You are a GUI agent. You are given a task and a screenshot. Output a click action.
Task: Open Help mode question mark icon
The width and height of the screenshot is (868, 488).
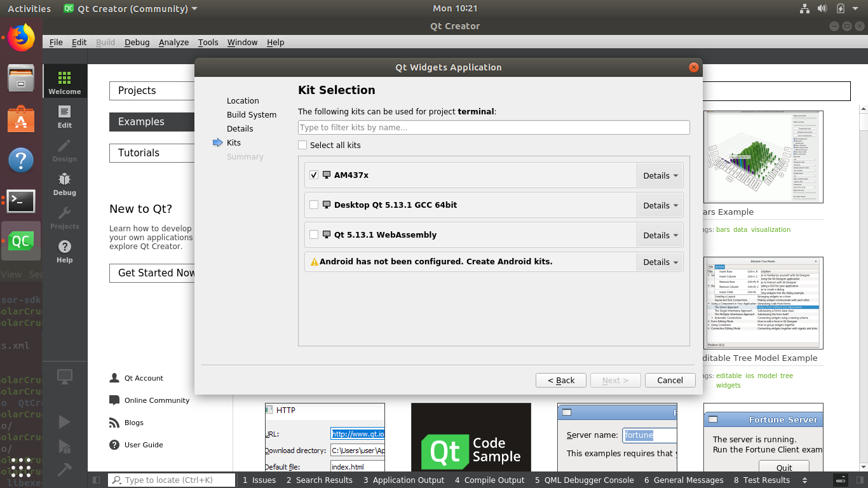[x=64, y=251]
